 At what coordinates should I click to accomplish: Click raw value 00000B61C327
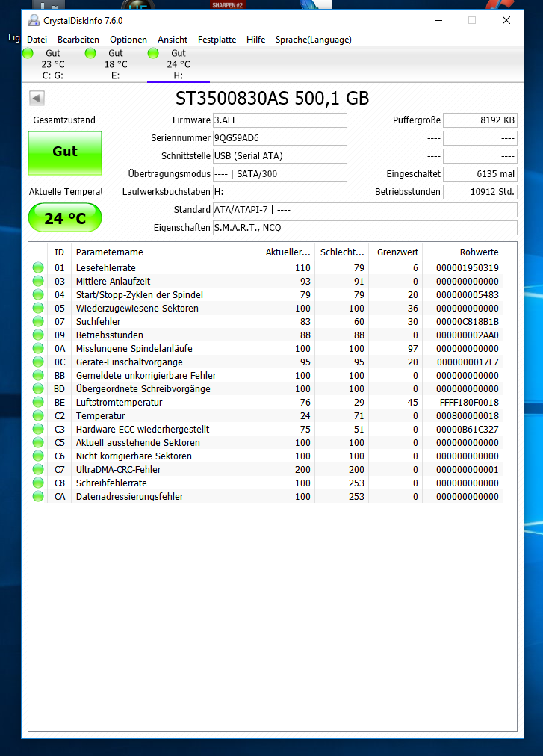pos(468,429)
